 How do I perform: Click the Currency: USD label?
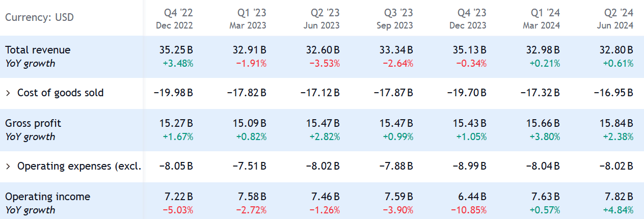point(39,18)
